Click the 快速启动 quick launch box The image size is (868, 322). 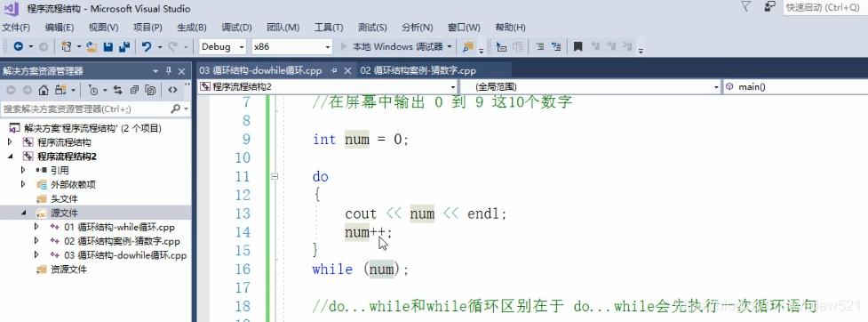coord(825,7)
